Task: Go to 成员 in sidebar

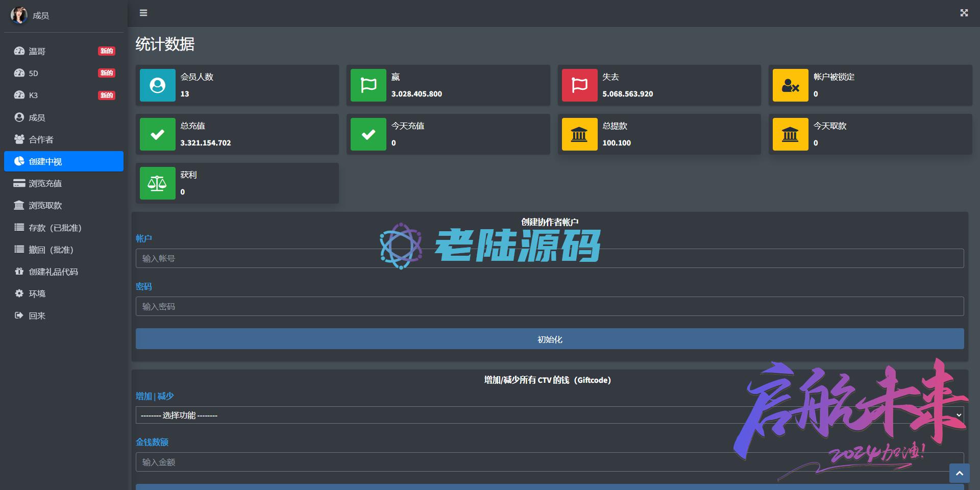Action: (x=64, y=117)
